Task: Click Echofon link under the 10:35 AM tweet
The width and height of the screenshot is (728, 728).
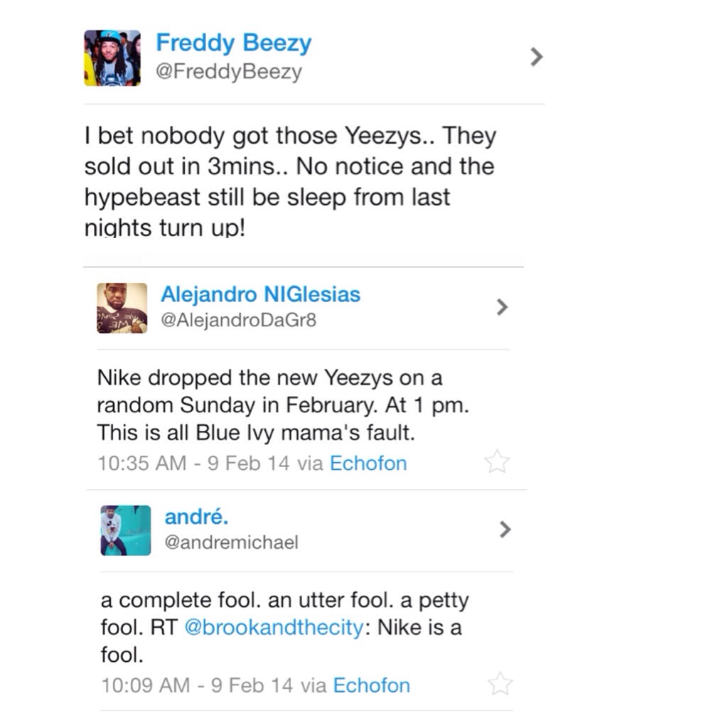Action: [x=368, y=464]
